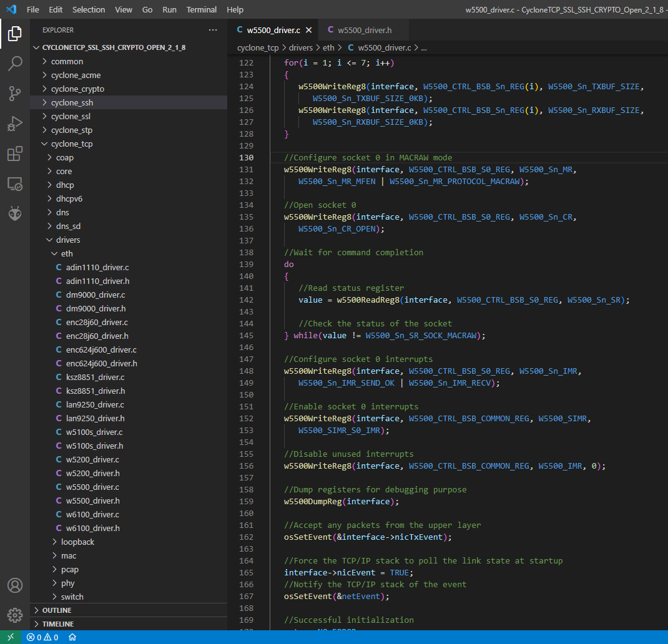Expand the dhcpv6 folder

coord(129,198)
